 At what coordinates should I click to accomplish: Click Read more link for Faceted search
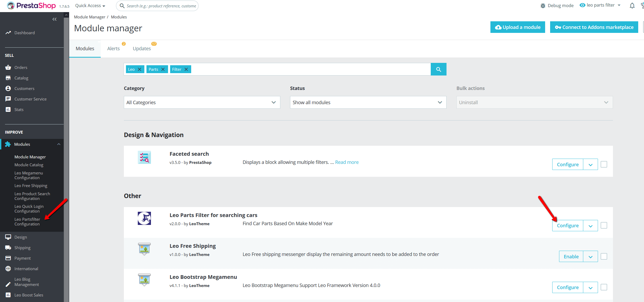click(347, 162)
